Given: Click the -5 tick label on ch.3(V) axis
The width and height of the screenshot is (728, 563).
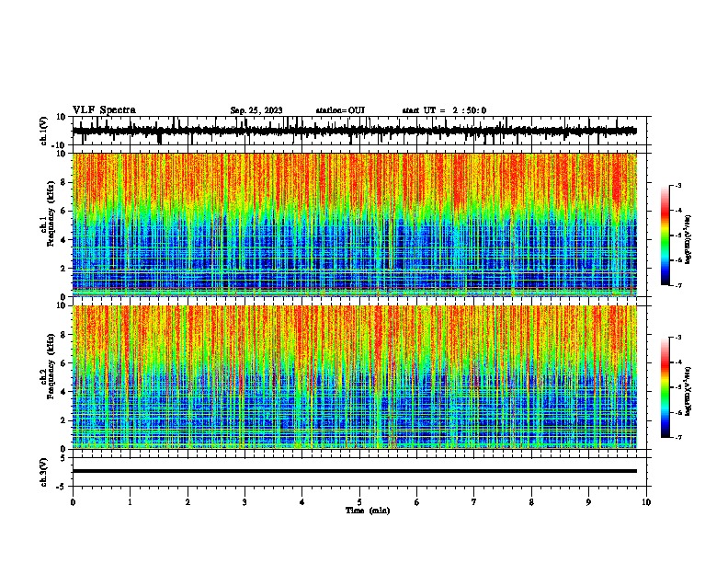Looking at the screenshot, I should click(63, 487).
